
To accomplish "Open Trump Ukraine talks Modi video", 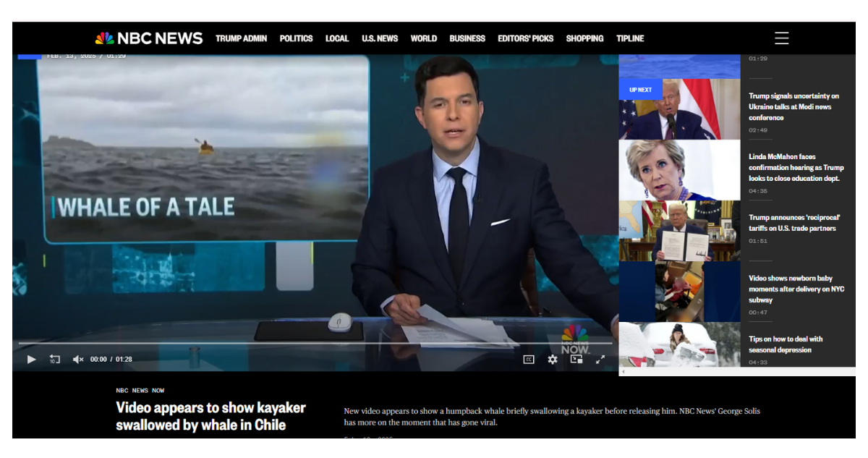I will tap(793, 106).
